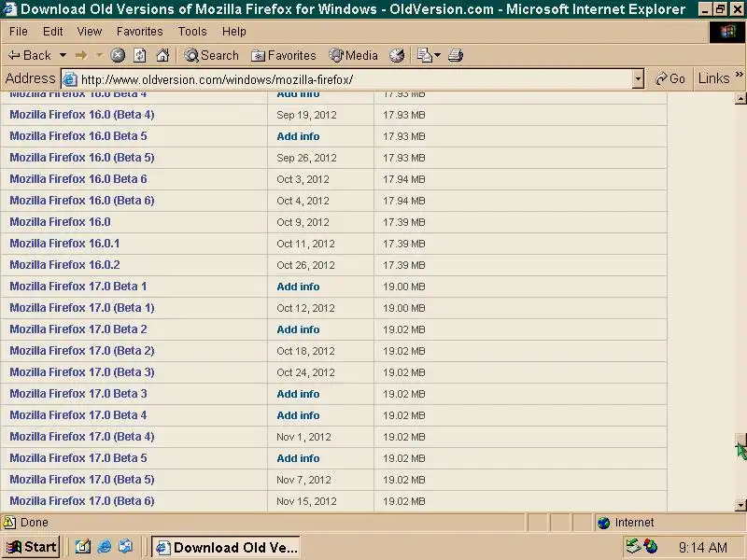Click Add info for 17.0 Beta 4
The height and width of the screenshot is (560, 747).
(298, 415)
